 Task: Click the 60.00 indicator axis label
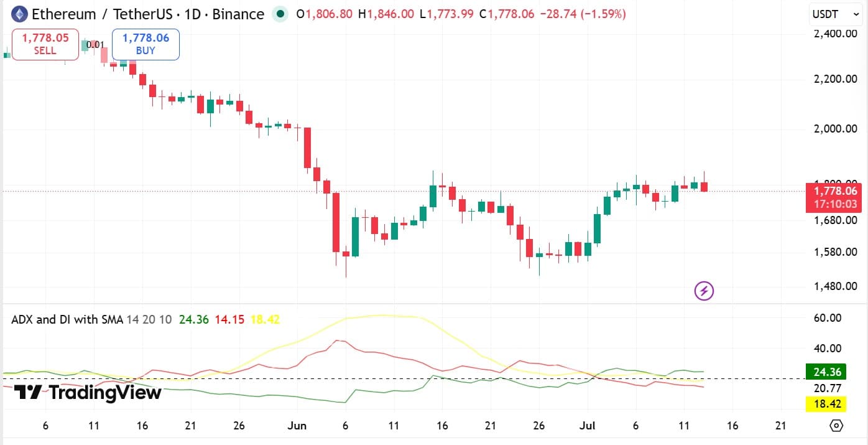[x=828, y=317]
